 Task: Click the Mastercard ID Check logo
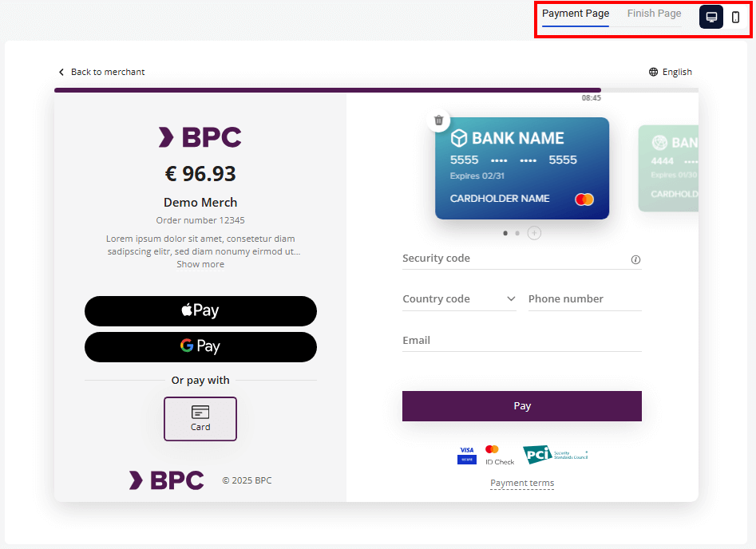point(499,455)
